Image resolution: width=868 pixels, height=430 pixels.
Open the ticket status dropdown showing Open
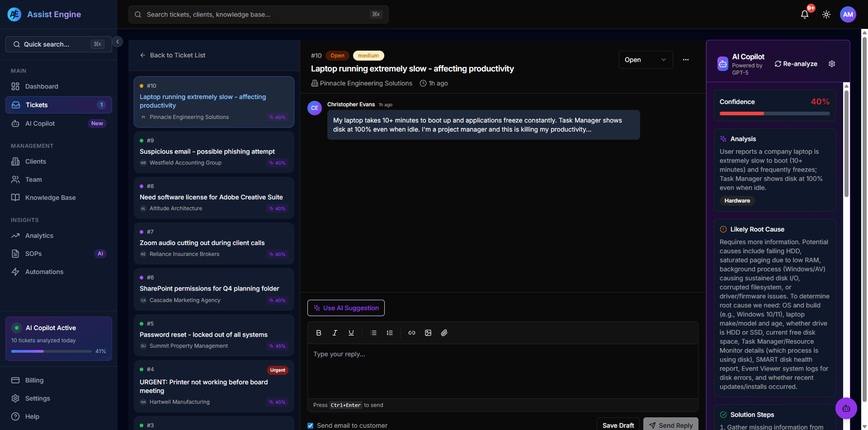point(646,59)
